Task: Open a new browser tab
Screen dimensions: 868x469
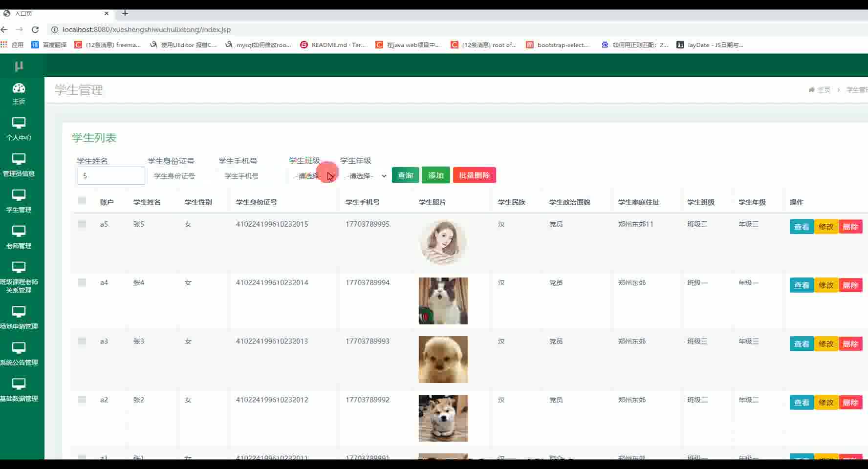Action: point(125,13)
